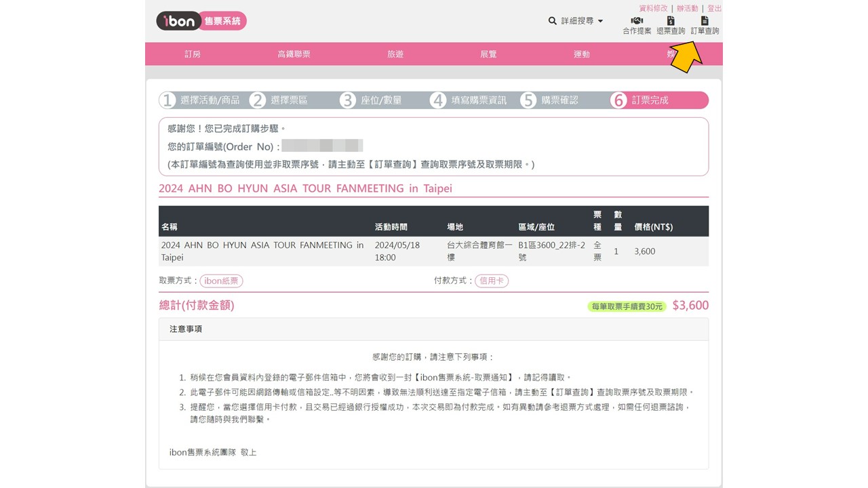Open the 訂房 menu

click(x=193, y=54)
